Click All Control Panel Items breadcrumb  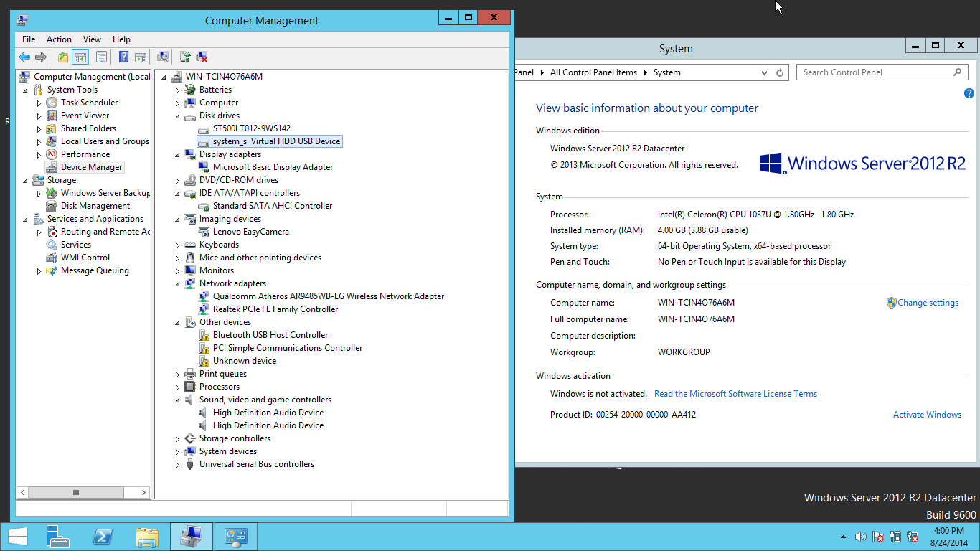click(x=593, y=72)
